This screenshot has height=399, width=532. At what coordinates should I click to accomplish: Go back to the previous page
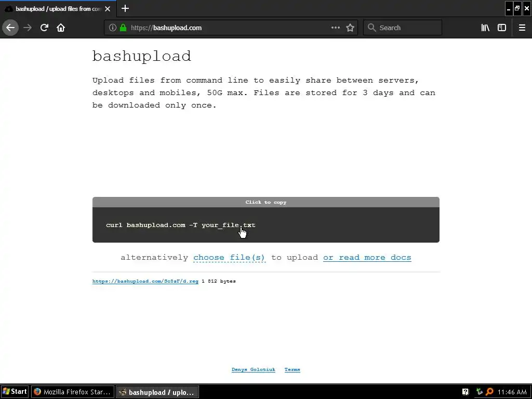pyautogui.click(x=10, y=28)
